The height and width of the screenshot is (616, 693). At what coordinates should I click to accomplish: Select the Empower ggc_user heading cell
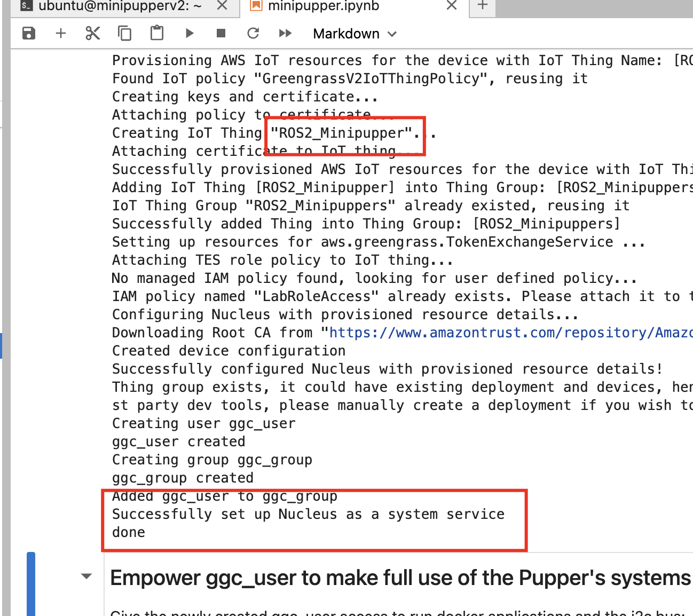tap(399, 579)
